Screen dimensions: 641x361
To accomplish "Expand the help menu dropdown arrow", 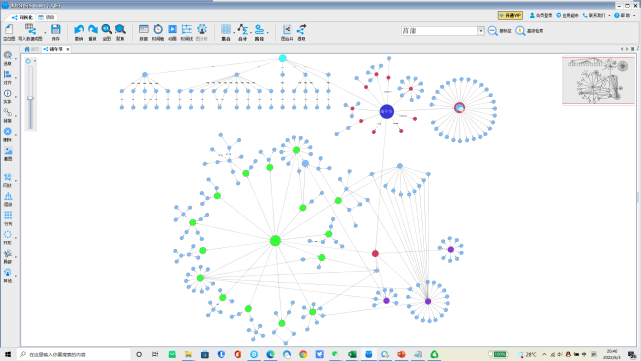I will (634, 16).
